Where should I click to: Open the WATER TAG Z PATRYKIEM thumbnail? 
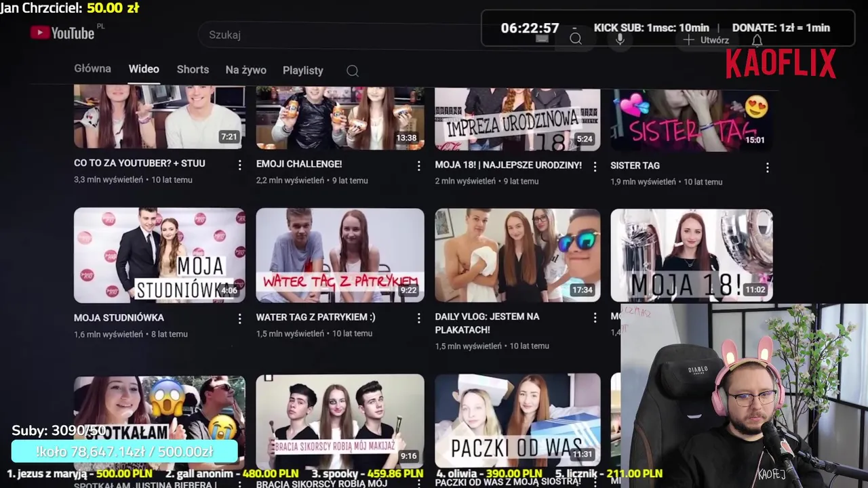(x=340, y=256)
